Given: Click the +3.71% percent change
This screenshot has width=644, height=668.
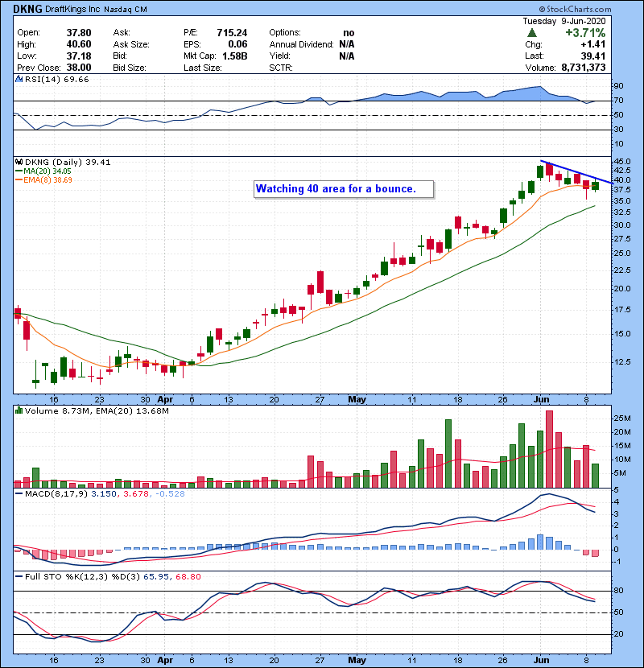Looking at the screenshot, I should [x=585, y=33].
